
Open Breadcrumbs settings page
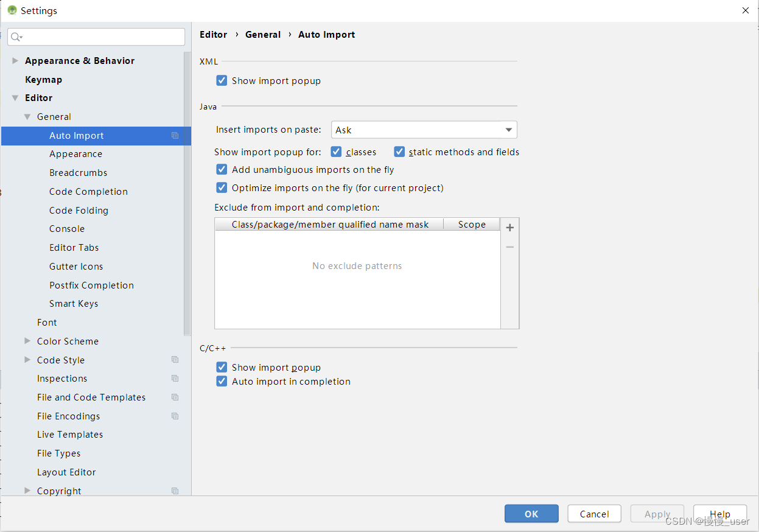78,173
